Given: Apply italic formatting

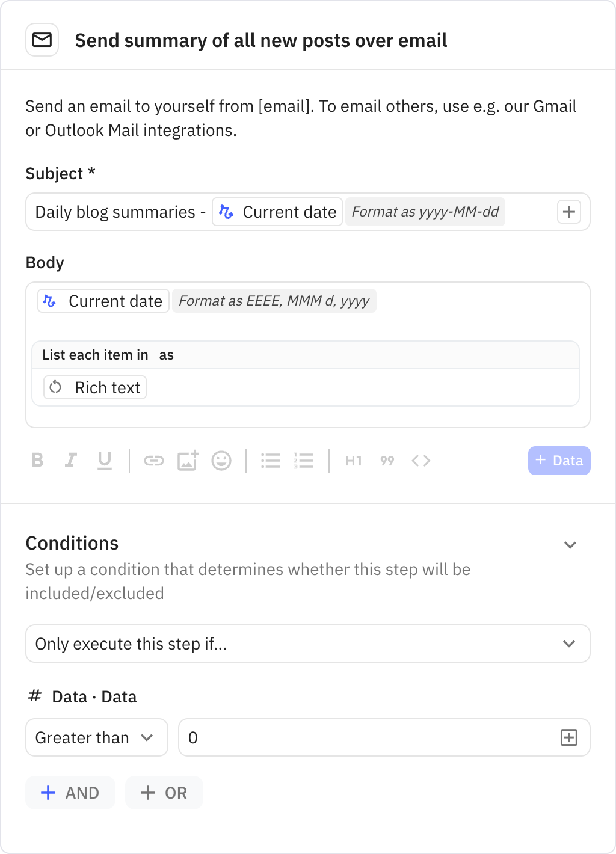Looking at the screenshot, I should tap(71, 461).
